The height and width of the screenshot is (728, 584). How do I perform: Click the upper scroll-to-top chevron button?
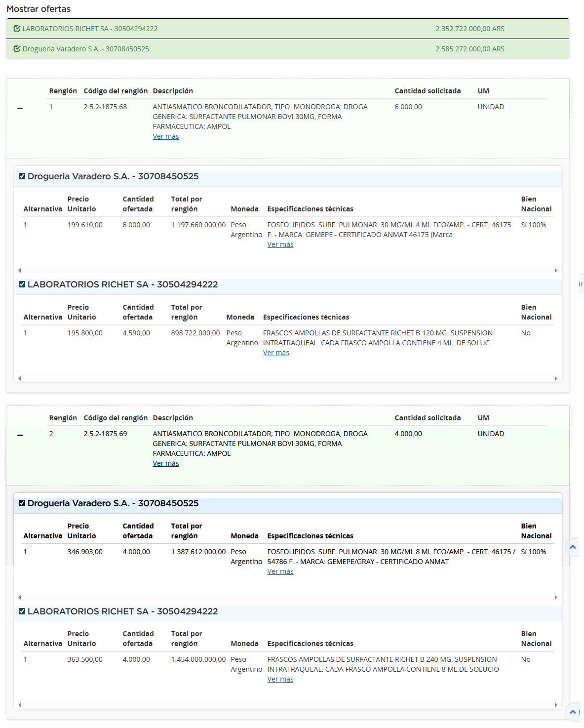(573, 547)
